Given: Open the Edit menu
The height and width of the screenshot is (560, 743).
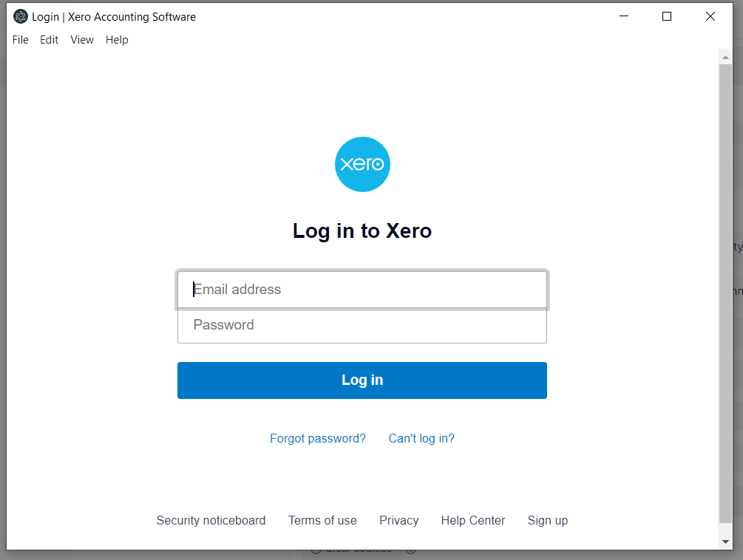Looking at the screenshot, I should (x=50, y=40).
